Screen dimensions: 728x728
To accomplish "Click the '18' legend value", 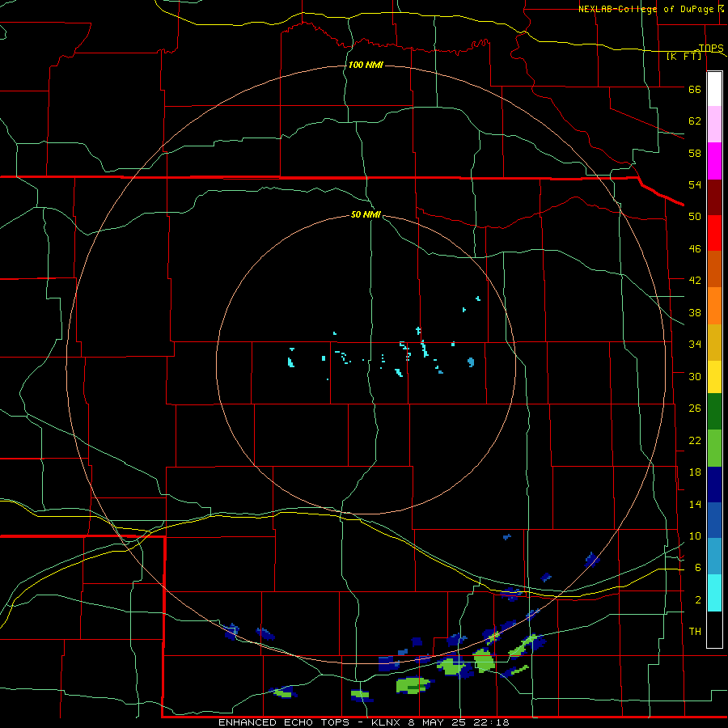I will 695,472.
